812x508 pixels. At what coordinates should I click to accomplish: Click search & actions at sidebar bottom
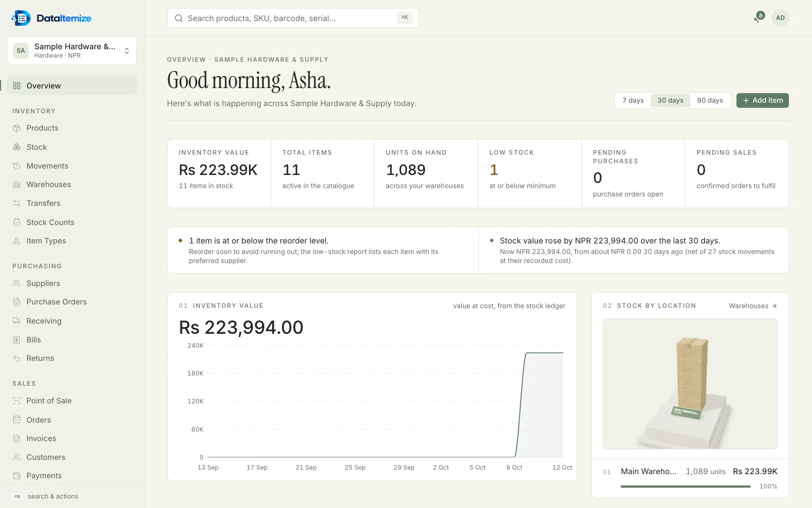[x=45, y=496]
